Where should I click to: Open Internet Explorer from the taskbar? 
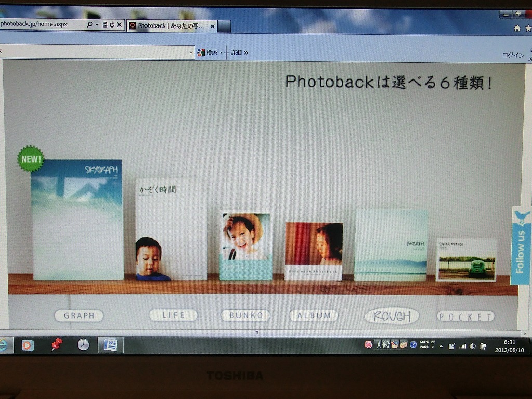pos(5,345)
